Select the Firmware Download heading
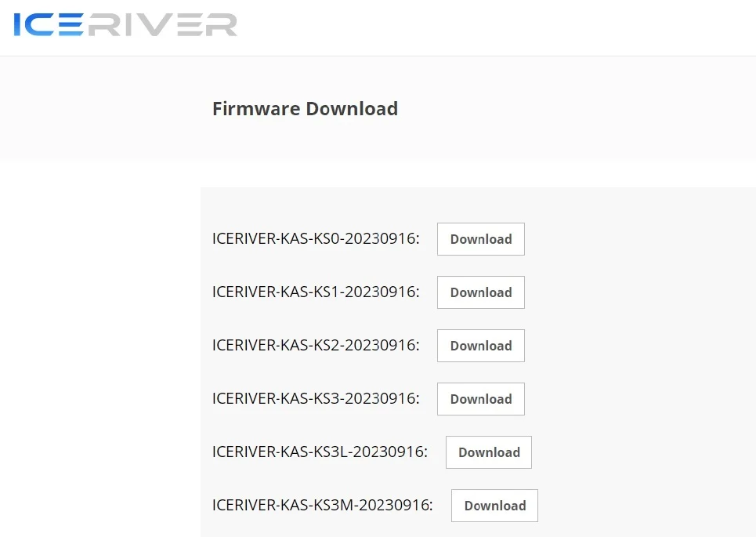Viewport: 756px width, 537px height. coord(306,108)
